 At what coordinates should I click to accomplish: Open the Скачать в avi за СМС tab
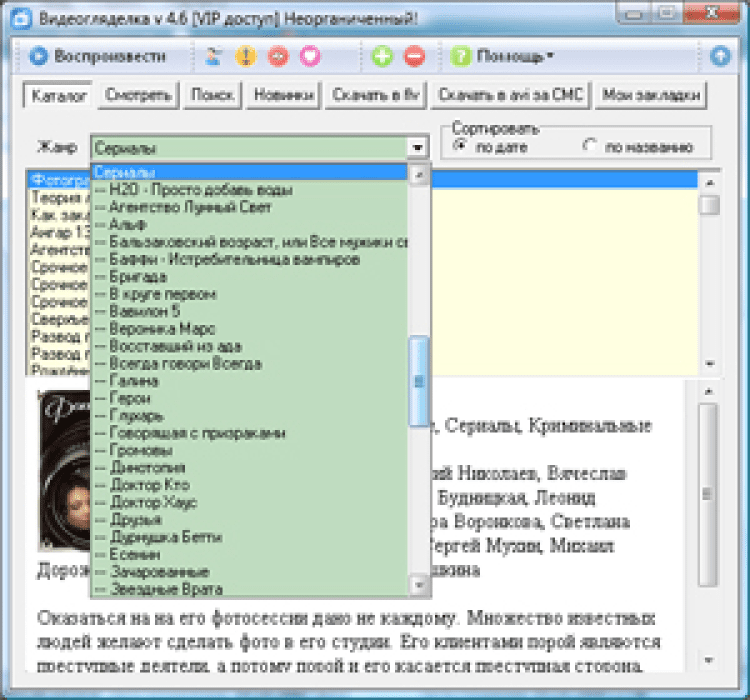click(510, 95)
